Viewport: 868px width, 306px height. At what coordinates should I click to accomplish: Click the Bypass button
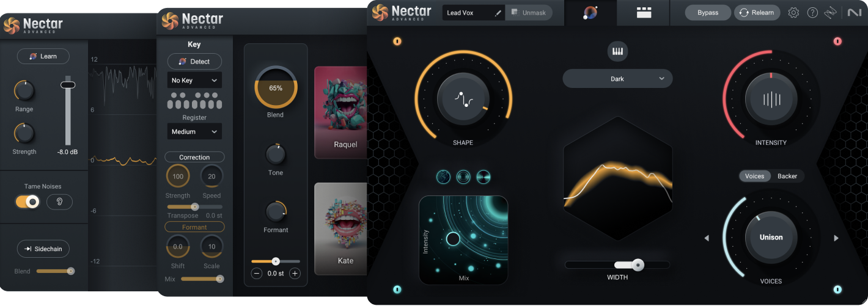tap(708, 12)
